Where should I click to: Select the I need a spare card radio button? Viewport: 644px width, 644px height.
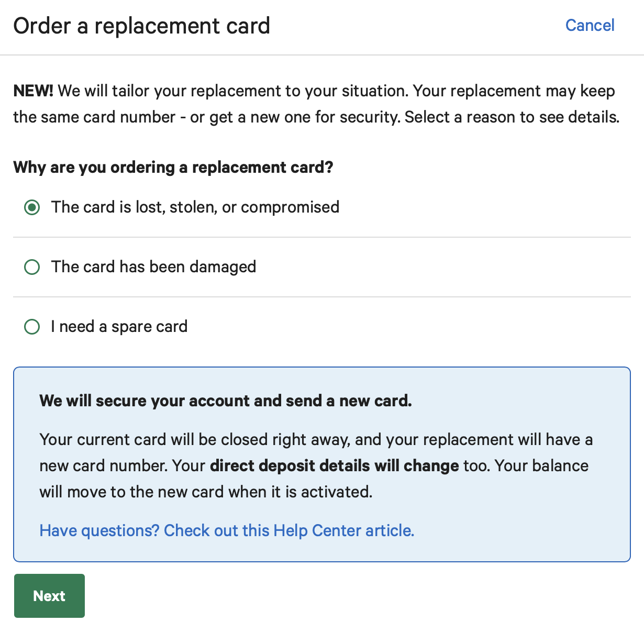pyautogui.click(x=32, y=327)
